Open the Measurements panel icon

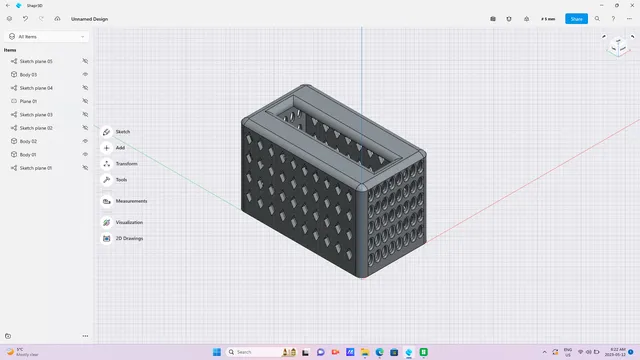[107, 201]
